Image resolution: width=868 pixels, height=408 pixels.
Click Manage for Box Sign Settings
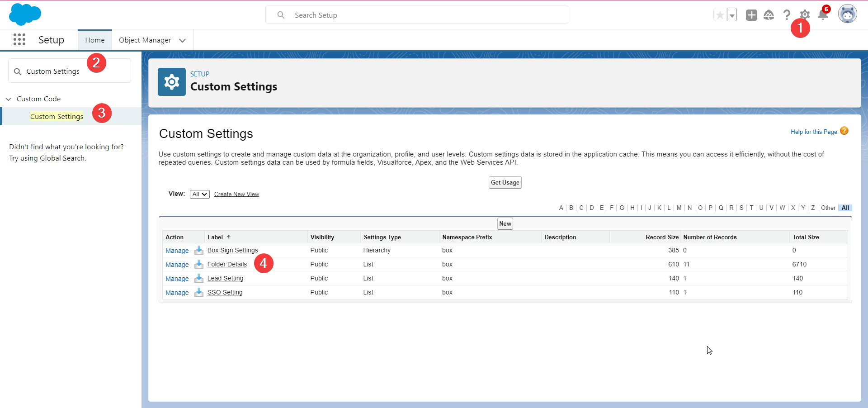coord(177,251)
